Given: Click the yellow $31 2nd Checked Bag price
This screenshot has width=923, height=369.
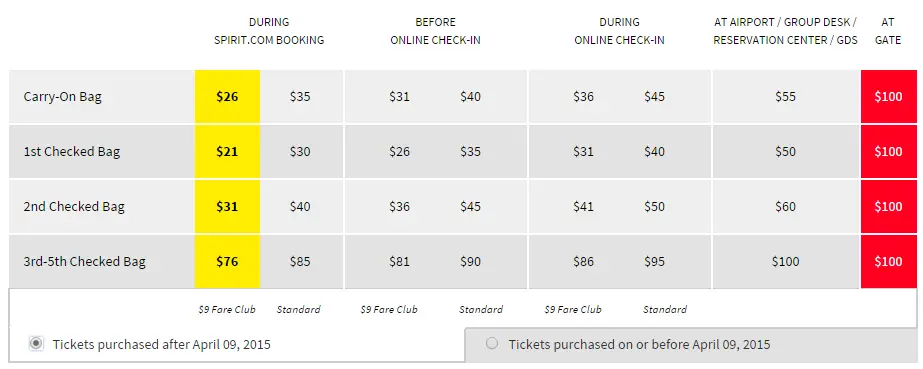Looking at the screenshot, I should (x=227, y=207).
